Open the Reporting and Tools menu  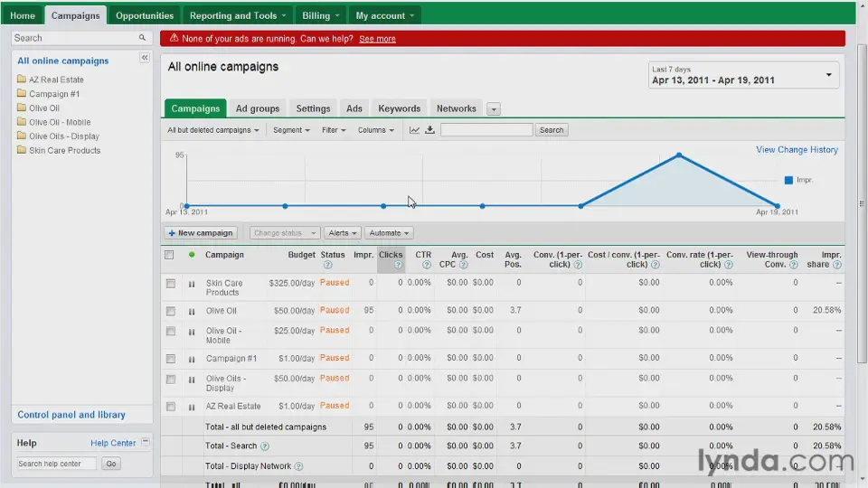tap(238, 15)
